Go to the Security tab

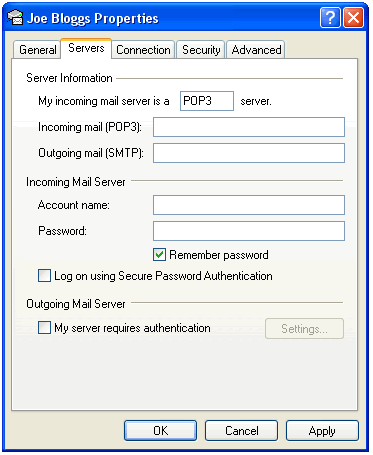point(201,50)
